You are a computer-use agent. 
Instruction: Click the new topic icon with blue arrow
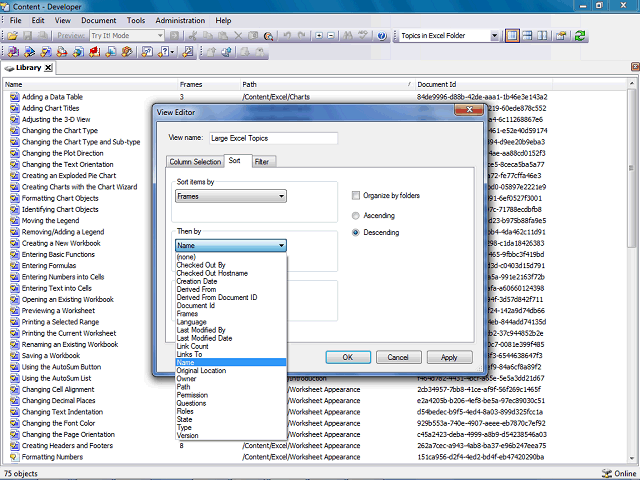[29, 52]
